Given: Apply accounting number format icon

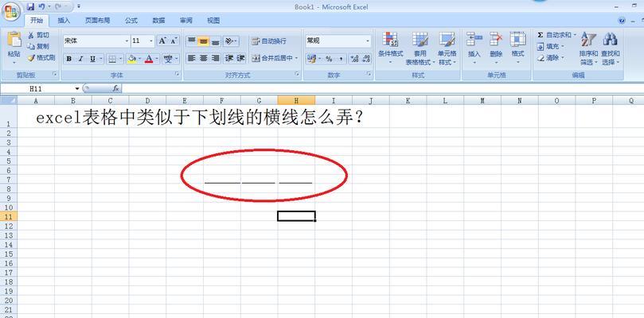Looking at the screenshot, I should [314, 59].
